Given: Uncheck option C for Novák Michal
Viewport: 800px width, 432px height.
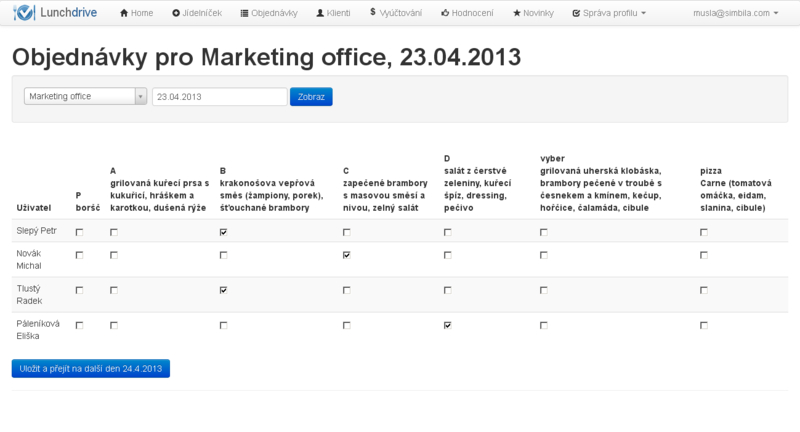Looking at the screenshot, I should pyautogui.click(x=346, y=255).
